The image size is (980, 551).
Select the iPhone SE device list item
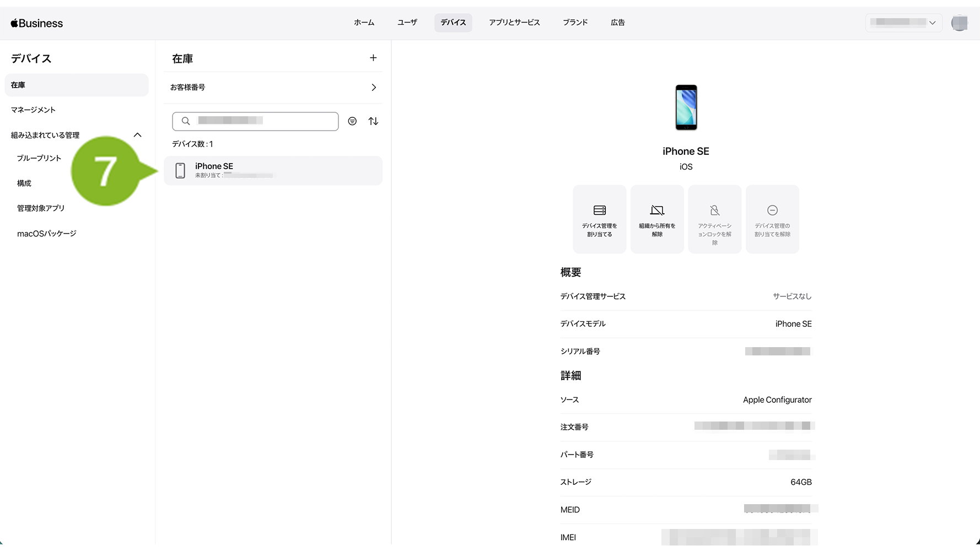[273, 171]
